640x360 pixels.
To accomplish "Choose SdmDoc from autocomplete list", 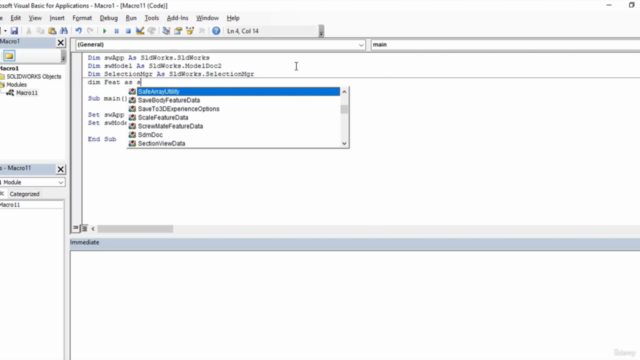I will coord(150,135).
